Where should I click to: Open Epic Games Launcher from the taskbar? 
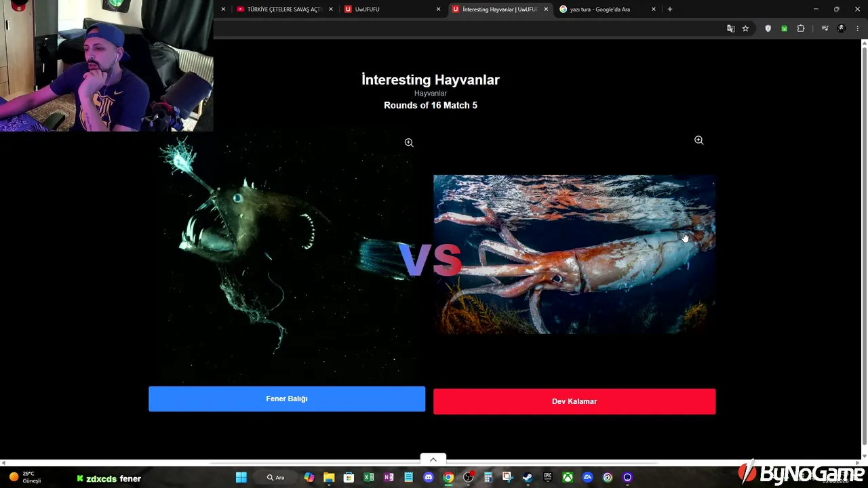(x=547, y=478)
